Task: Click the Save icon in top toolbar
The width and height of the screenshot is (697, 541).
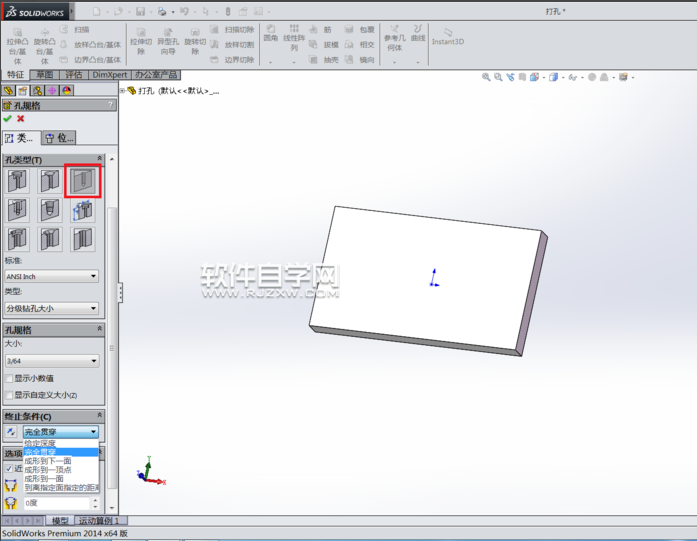Action: [x=140, y=12]
